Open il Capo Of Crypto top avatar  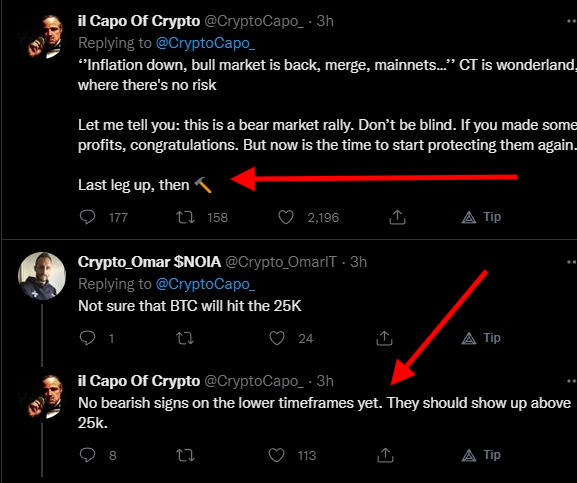coord(42,36)
